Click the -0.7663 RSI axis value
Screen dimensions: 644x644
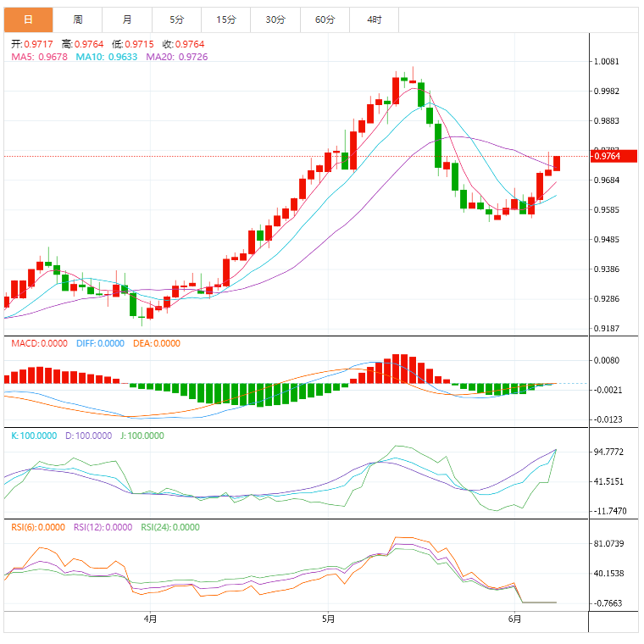(608, 603)
